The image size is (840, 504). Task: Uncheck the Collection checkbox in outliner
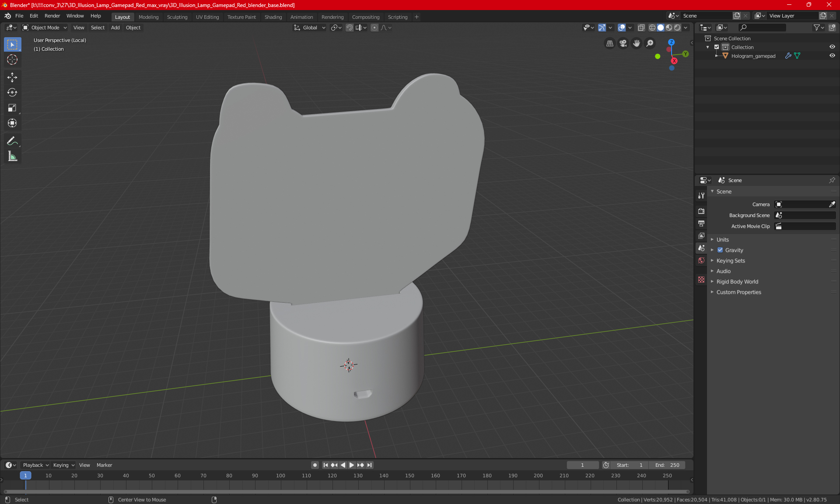[717, 47]
